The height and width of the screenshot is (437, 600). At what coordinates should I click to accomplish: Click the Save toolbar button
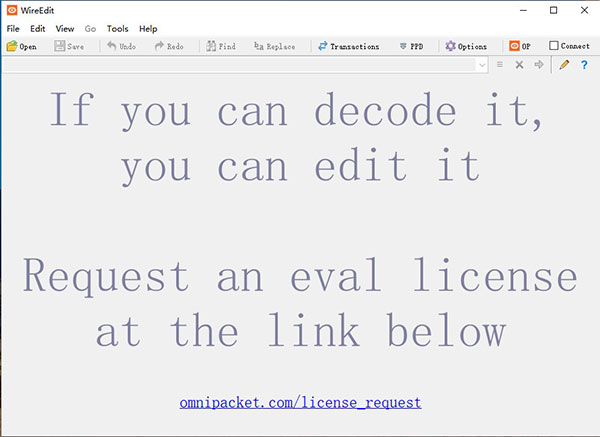[x=69, y=46]
